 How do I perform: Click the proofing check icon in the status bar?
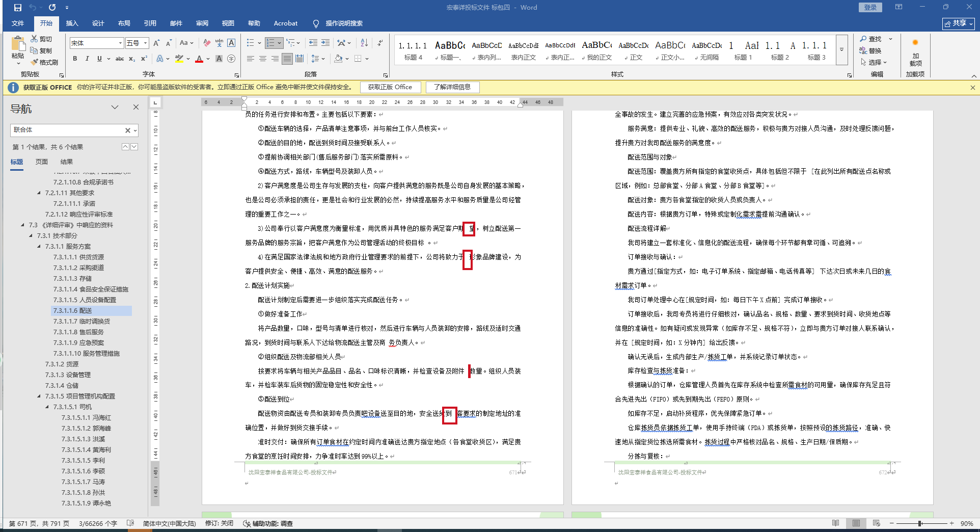130,523
